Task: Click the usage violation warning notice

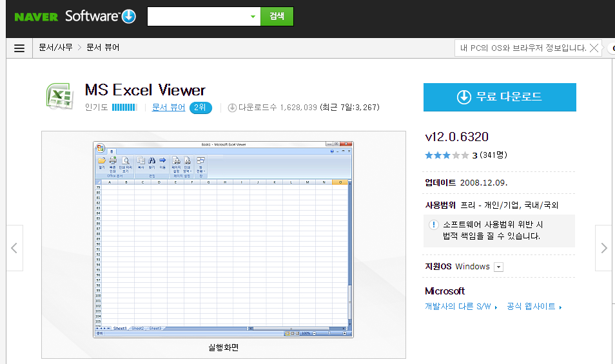Action: click(x=500, y=231)
